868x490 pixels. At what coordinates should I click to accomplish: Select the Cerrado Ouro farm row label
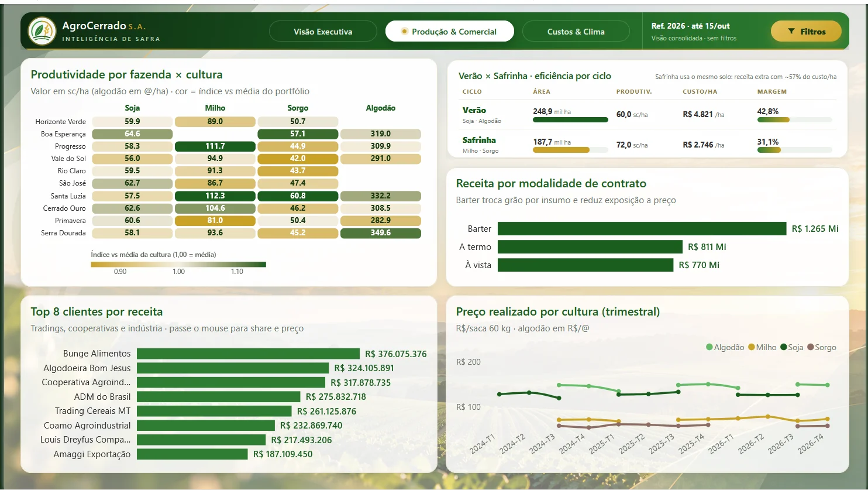click(x=64, y=208)
